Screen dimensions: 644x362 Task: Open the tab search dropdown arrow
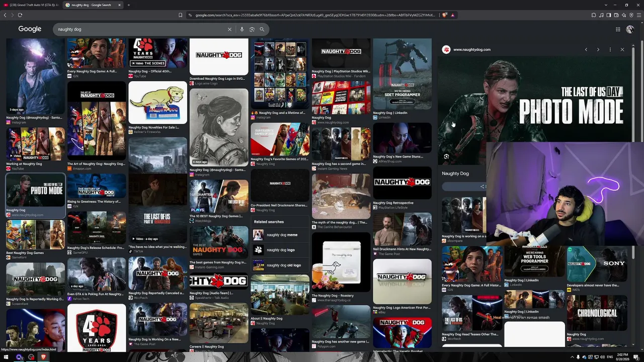pyautogui.click(x=606, y=5)
